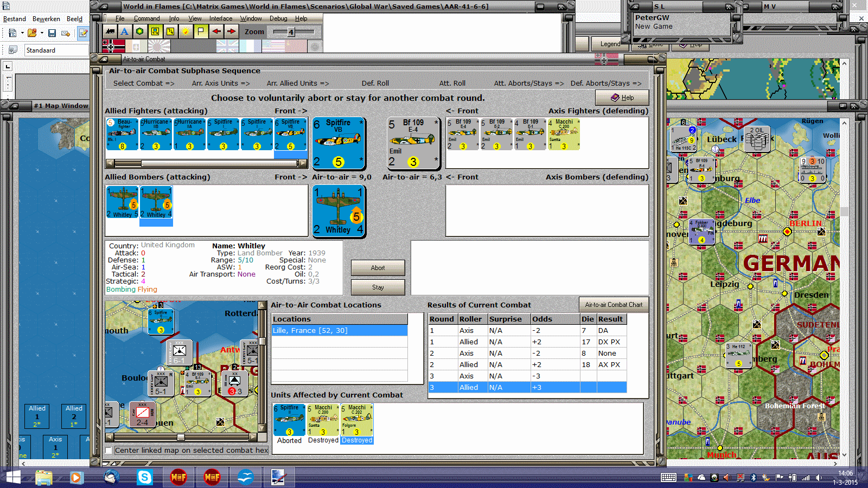Toggle the yellow sun weather toolbar icon

pos(186,31)
